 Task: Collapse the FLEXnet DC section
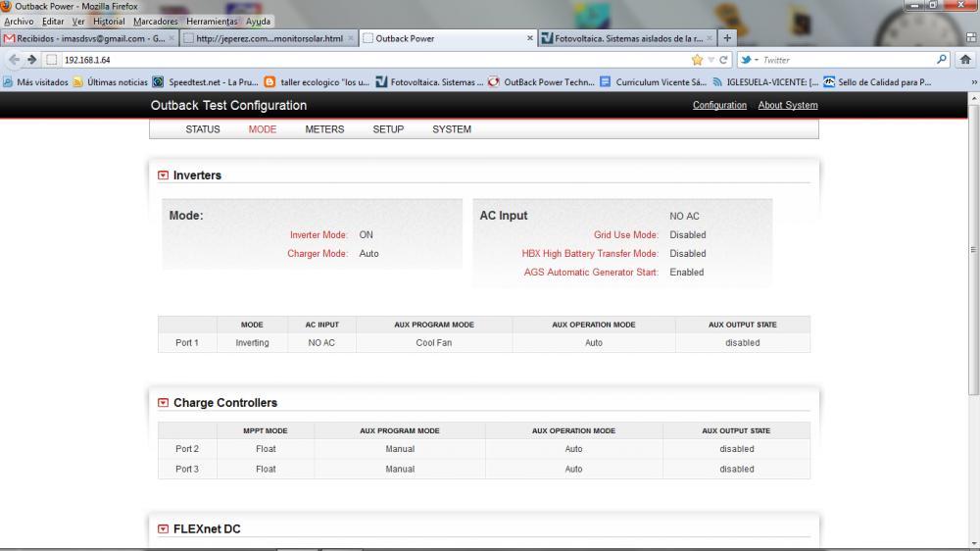pos(163,529)
